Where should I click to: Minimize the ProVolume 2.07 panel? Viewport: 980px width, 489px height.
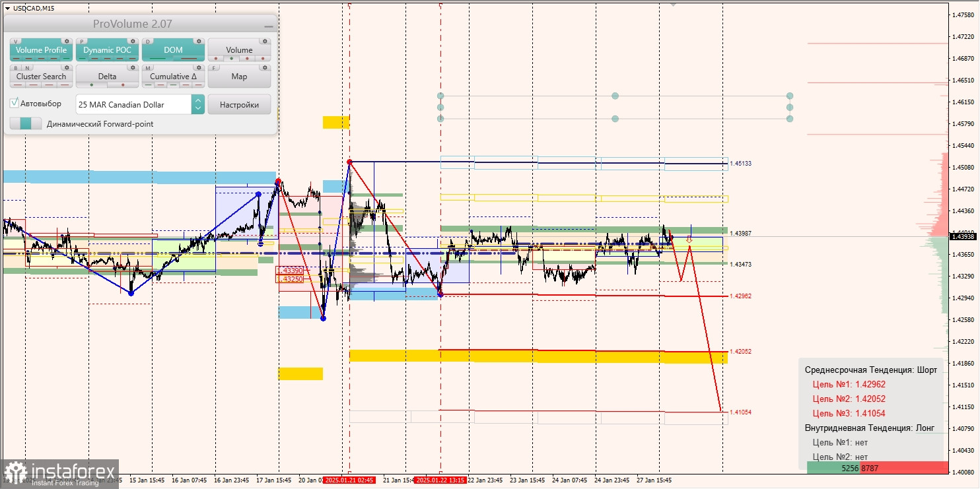(x=268, y=25)
